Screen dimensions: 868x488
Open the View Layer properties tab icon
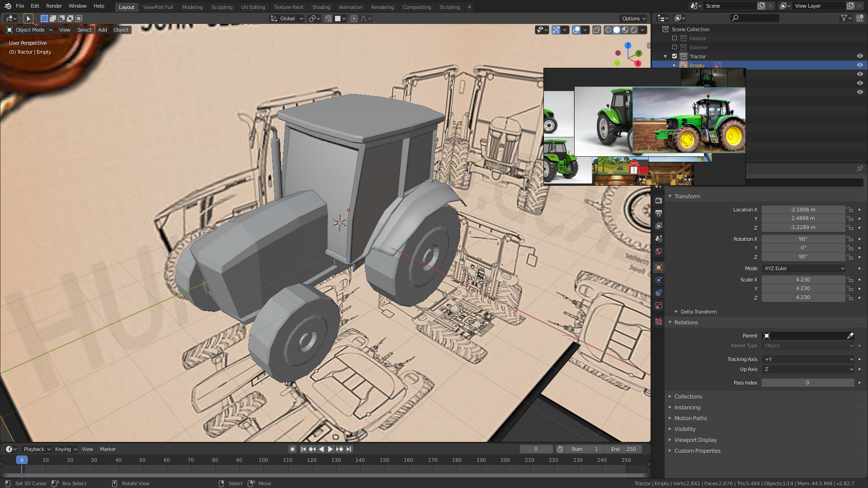[659, 226]
